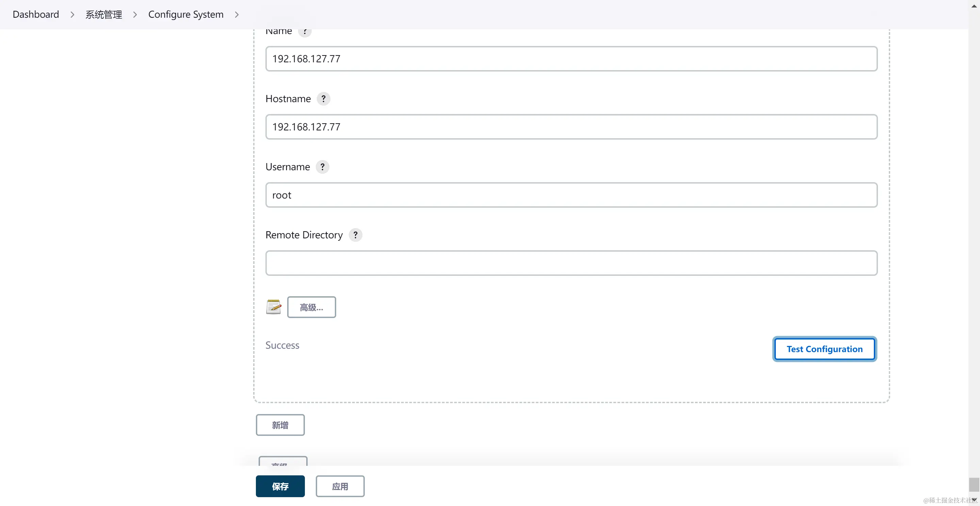Click the Hostname label text
This screenshot has height=506, width=980.
coord(288,99)
